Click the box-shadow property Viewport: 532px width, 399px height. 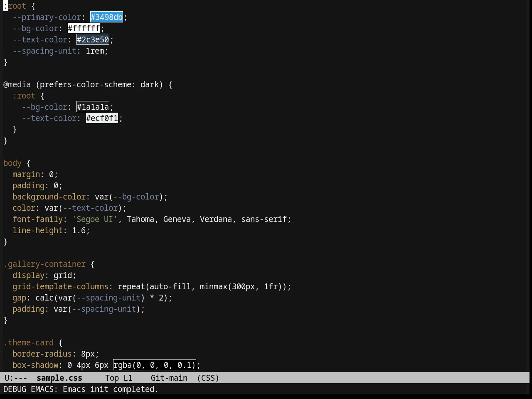(35, 365)
